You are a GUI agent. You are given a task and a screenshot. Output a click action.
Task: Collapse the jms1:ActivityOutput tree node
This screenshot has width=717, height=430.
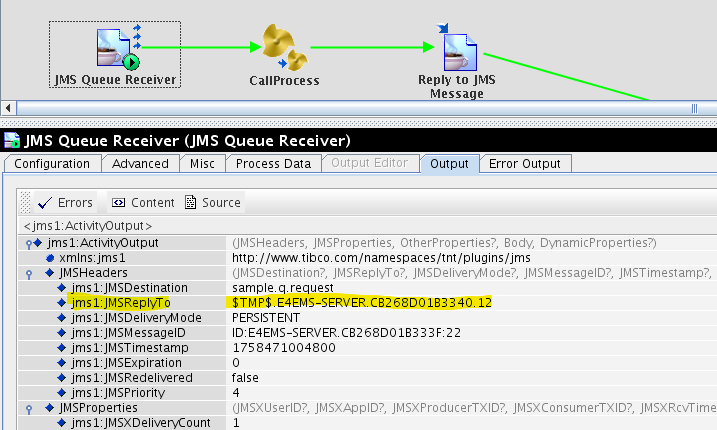(27, 243)
